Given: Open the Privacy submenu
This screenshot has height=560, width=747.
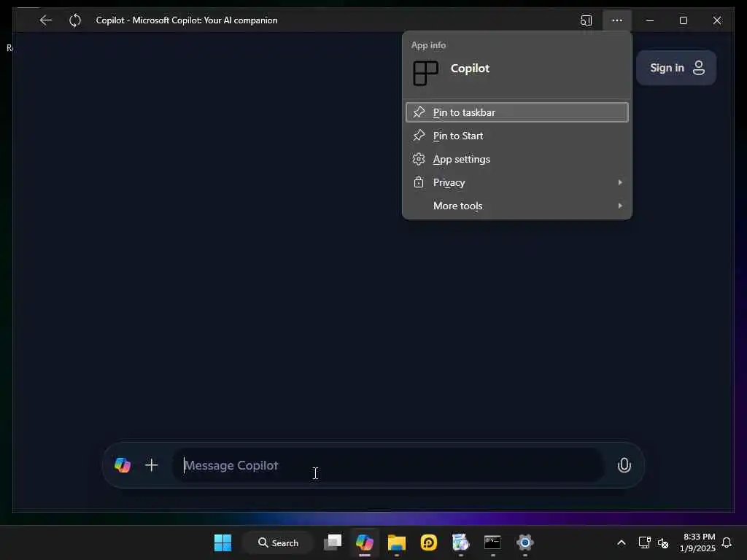Looking at the screenshot, I should tap(517, 182).
